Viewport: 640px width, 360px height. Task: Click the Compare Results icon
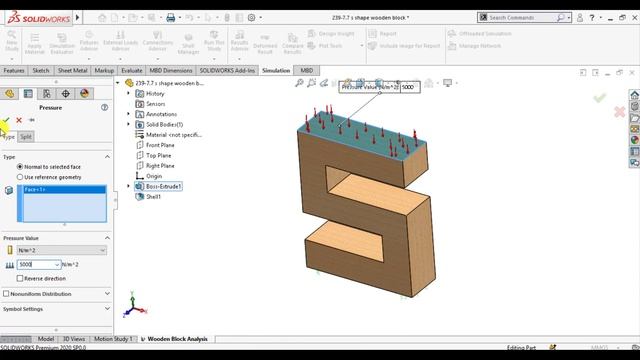tap(292, 44)
